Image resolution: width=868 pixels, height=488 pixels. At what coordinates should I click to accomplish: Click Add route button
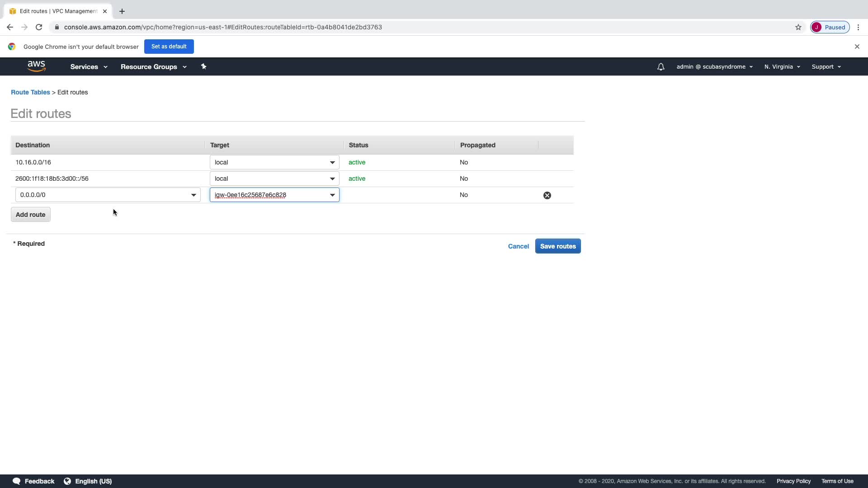pos(30,215)
